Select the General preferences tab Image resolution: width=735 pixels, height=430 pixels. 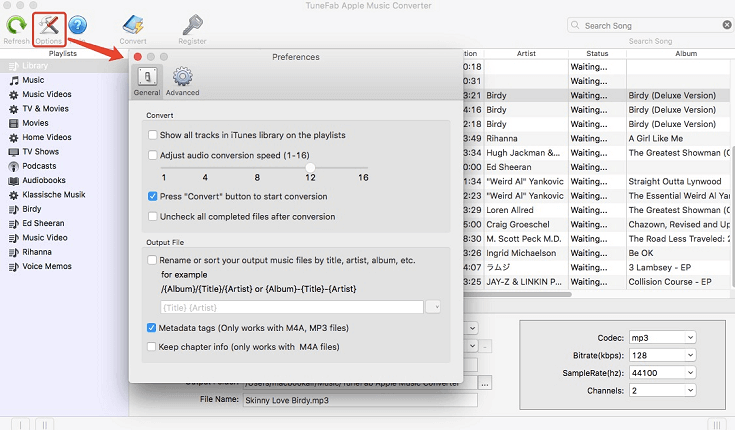(147, 81)
